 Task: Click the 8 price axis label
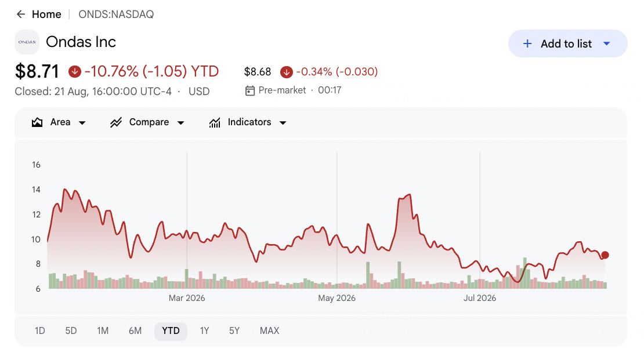click(x=38, y=264)
